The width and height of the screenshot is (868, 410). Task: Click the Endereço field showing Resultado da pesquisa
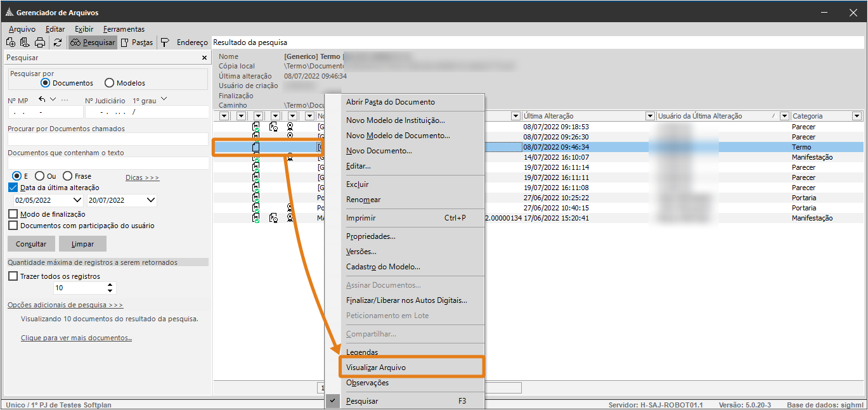click(x=537, y=42)
